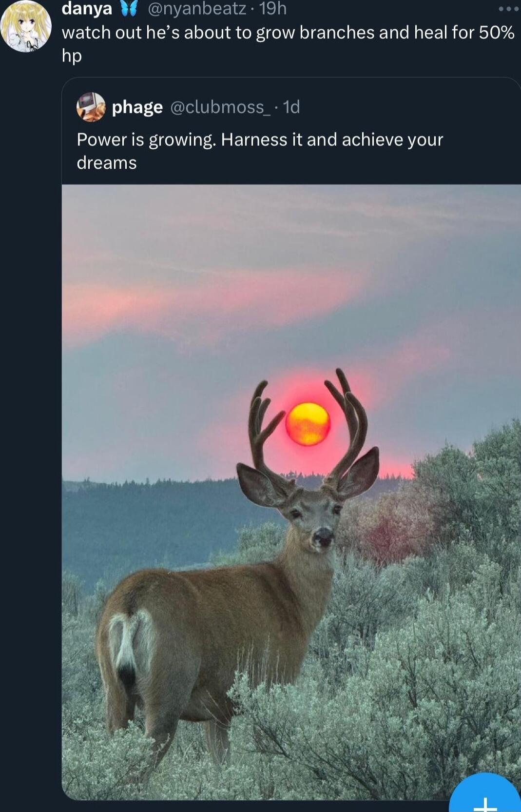Open danya's anime profile avatar
Screen dimensions: 521x812
coord(26,25)
